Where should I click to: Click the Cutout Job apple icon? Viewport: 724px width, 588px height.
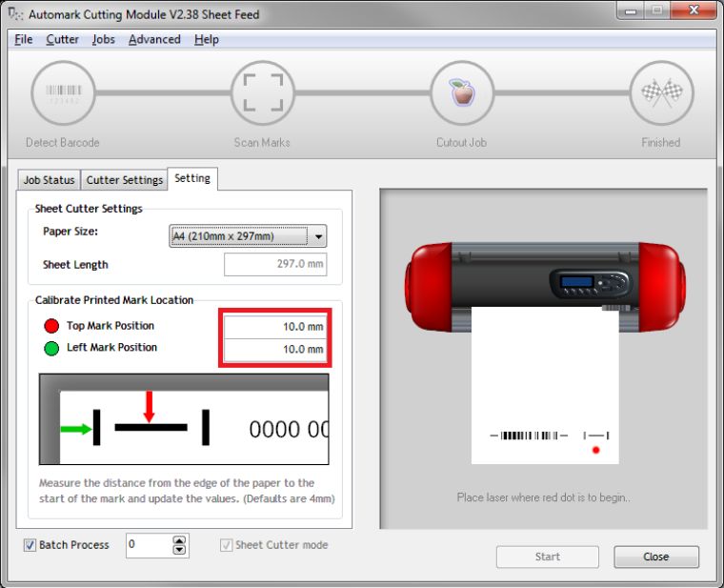coord(461,93)
